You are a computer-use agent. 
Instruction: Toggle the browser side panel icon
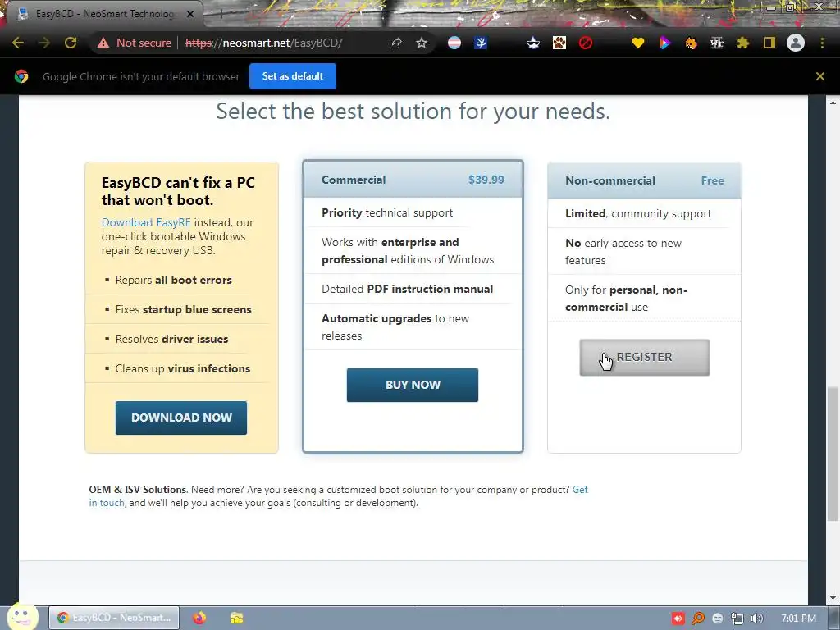click(769, 43)
